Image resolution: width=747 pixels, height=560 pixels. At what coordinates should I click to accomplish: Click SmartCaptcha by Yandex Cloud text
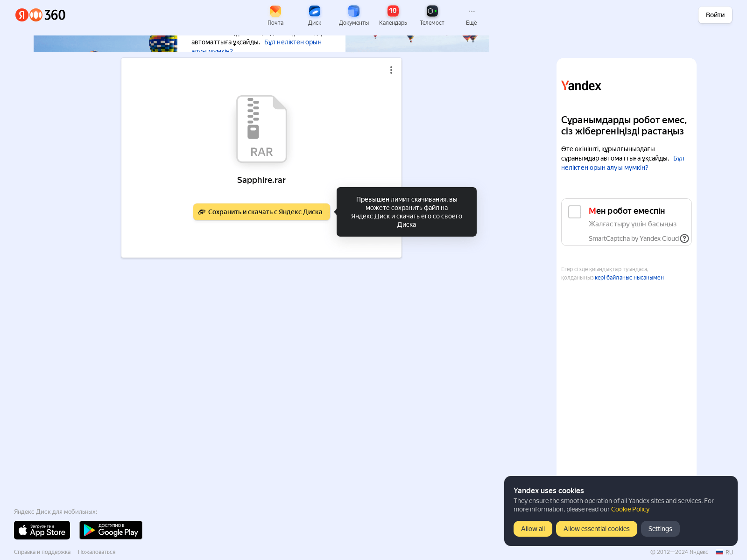634,238
